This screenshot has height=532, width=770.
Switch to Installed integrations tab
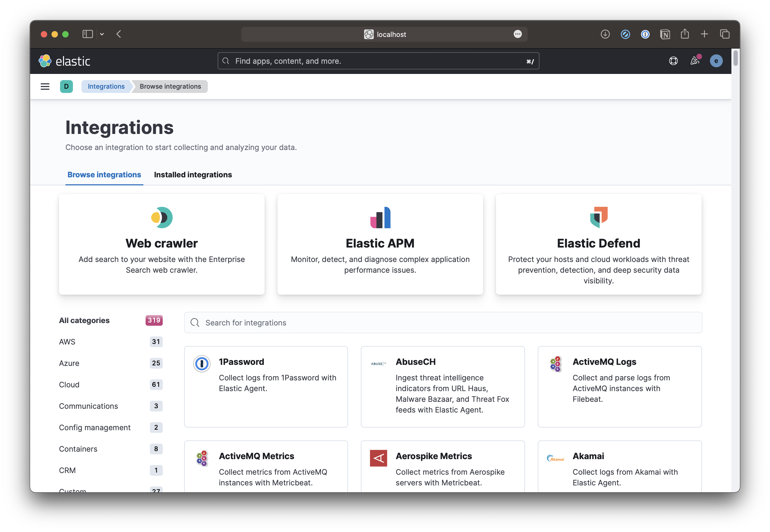(193, 175)
